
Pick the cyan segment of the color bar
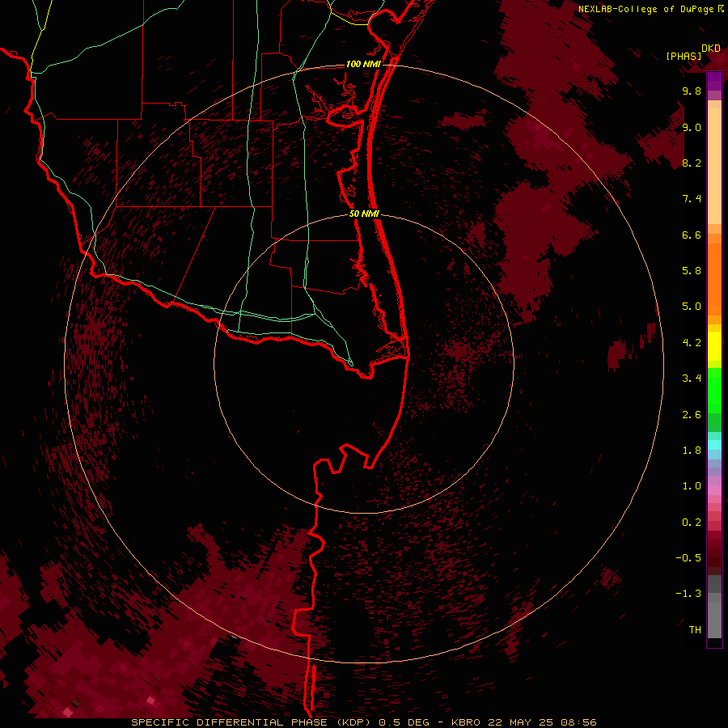714,445
